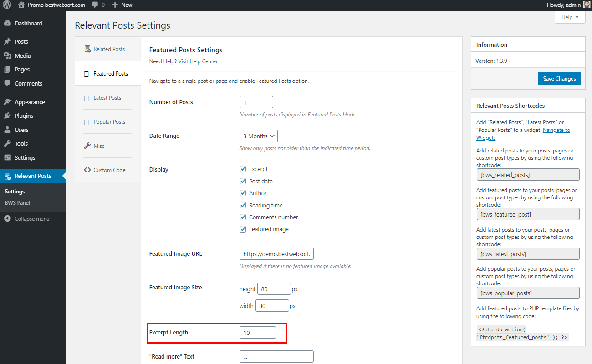Open the Related Posts settings tab

tap(108, 49)
